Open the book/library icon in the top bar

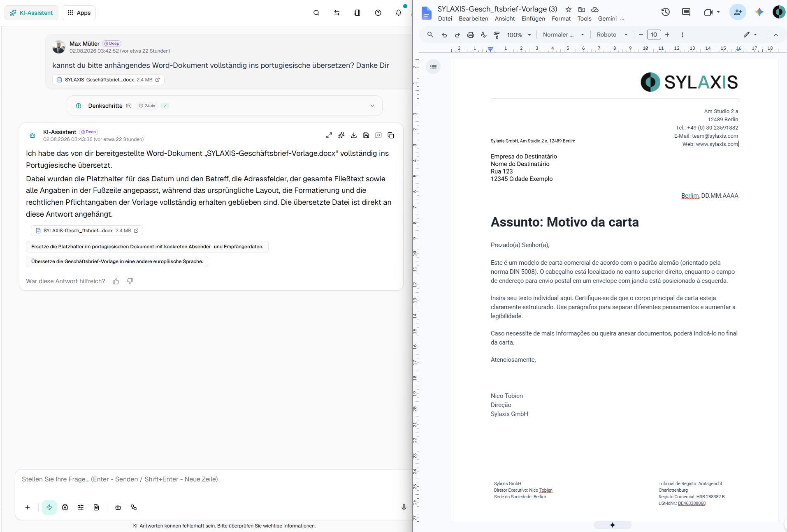357,13
